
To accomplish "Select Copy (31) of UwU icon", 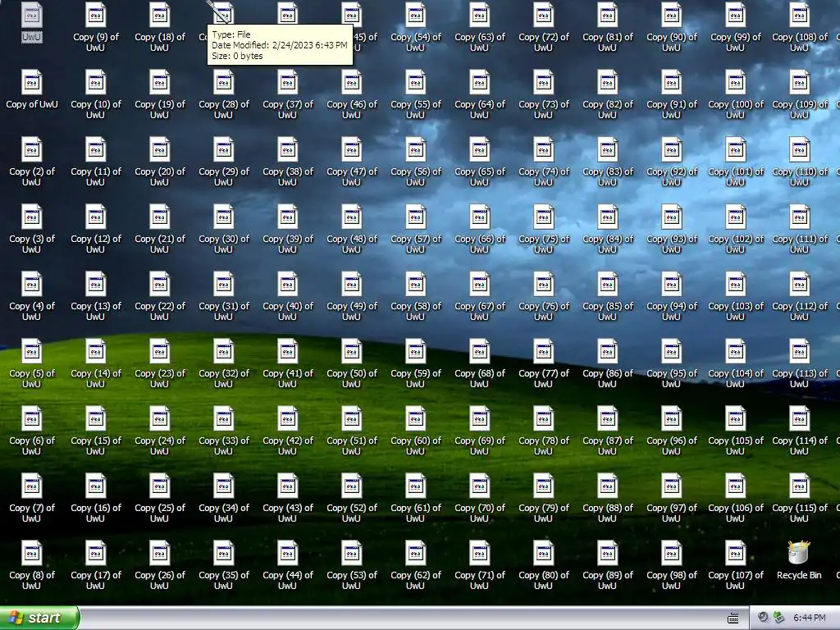I will [x=223, y=284].
